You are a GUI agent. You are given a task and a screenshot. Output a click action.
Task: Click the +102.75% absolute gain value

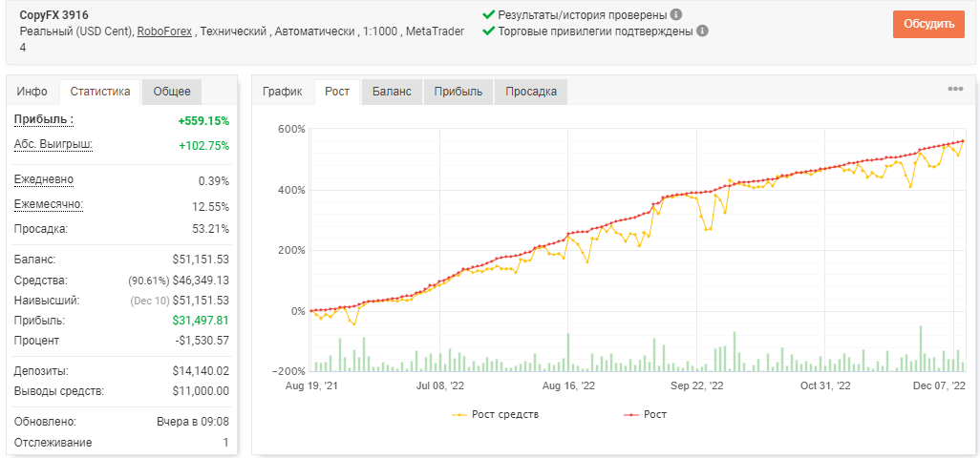tap(203, 146)
